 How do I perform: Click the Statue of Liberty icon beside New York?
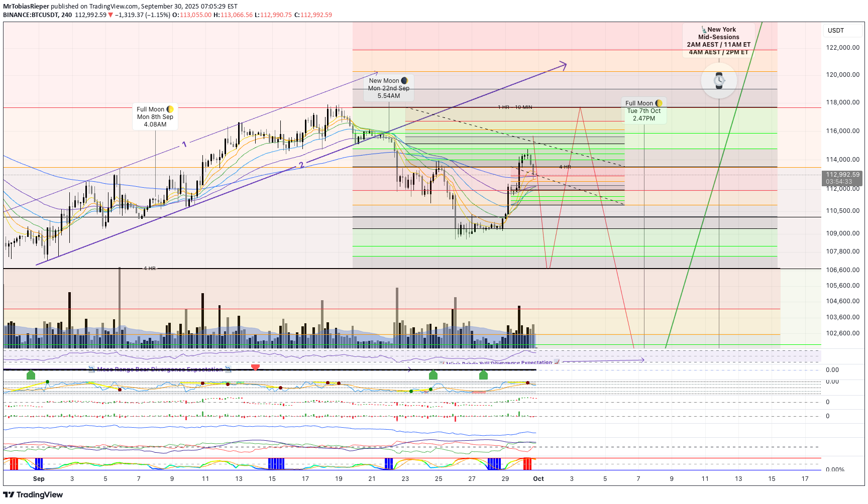(704, 30)
